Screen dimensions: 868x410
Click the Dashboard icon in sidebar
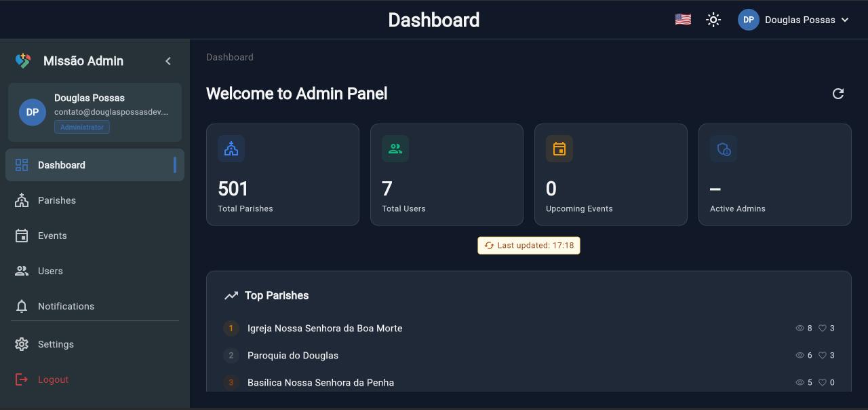tap(21, 164)
